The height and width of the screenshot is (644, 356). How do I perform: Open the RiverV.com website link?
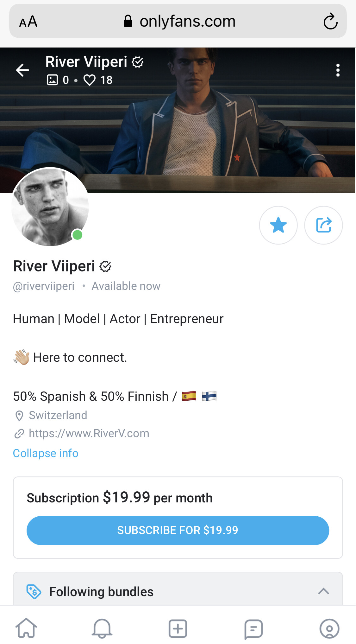coord(89,433)
